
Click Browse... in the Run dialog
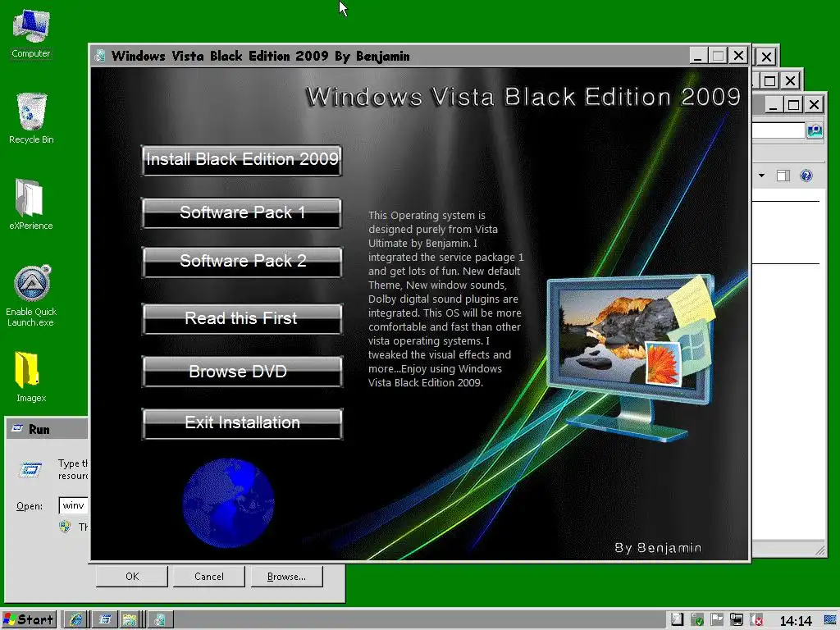[x=286, y=577]
